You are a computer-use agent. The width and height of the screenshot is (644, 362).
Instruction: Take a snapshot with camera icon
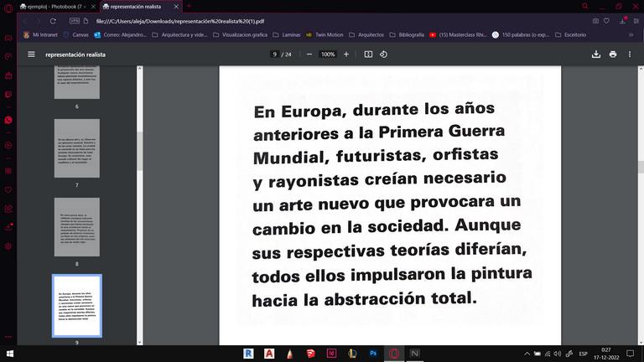595,21
